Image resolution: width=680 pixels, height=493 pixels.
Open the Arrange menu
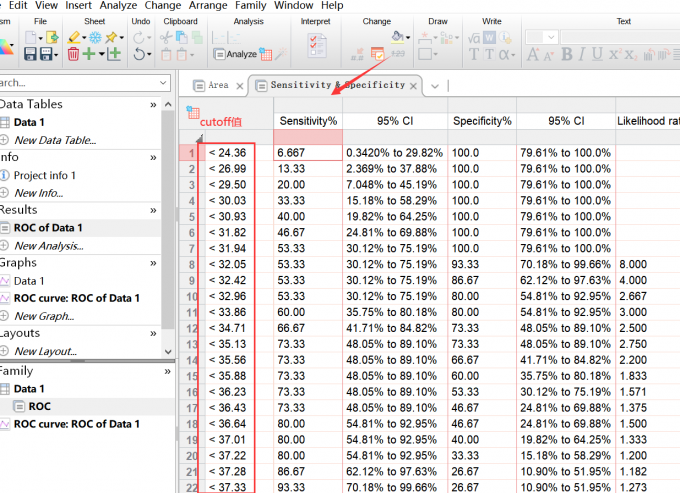(x=208, y=5)
